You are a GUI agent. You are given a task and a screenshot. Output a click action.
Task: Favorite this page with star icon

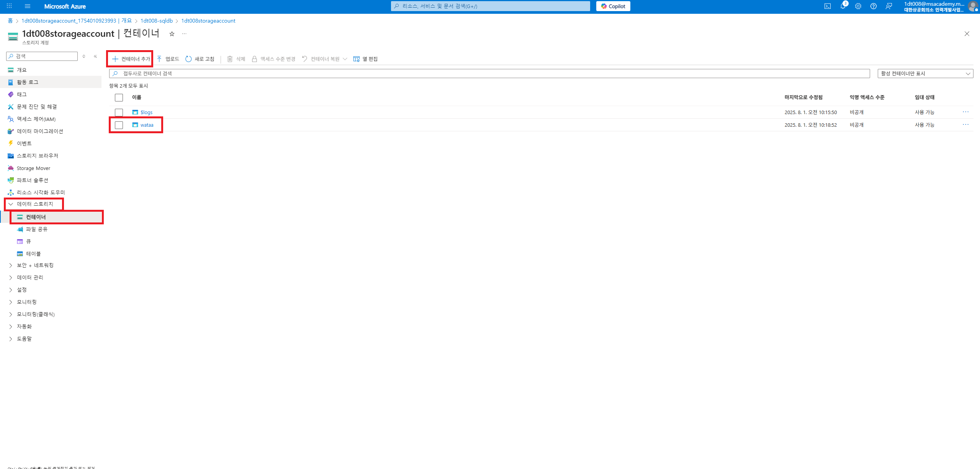pyautogui.click(x=172, y=34)
